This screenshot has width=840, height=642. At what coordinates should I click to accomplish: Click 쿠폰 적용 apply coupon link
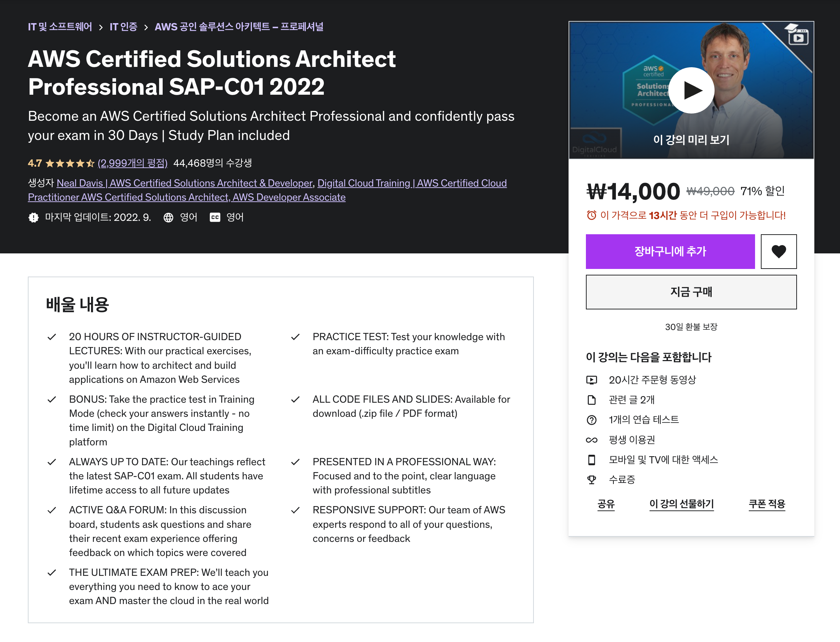pos(766,504)
